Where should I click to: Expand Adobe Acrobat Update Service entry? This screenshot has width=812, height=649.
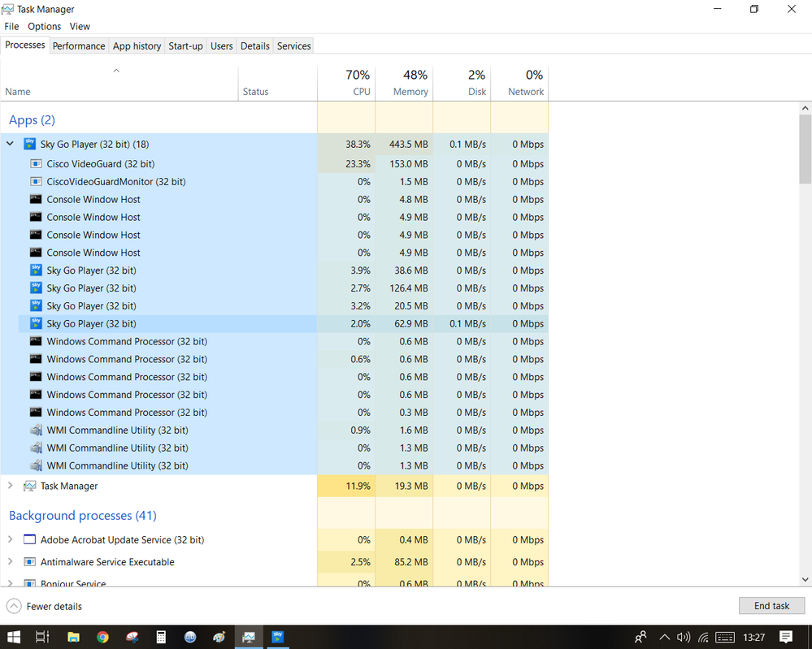click(x=10, y=539)
